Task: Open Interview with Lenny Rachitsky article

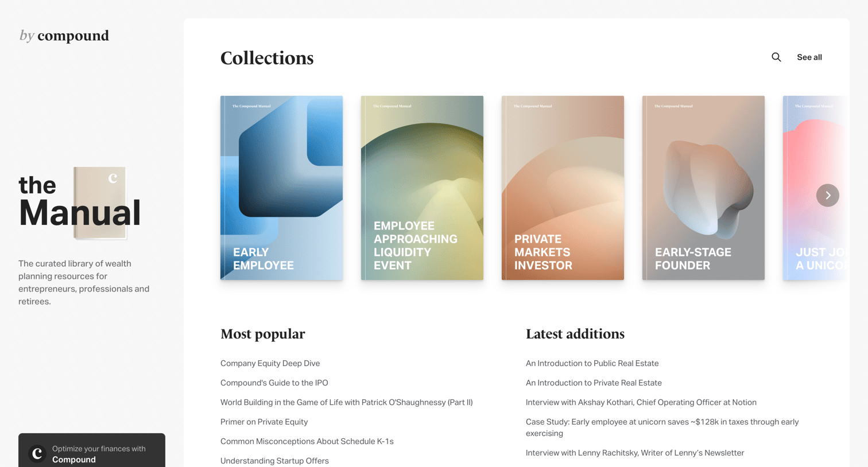Action: 635,453
